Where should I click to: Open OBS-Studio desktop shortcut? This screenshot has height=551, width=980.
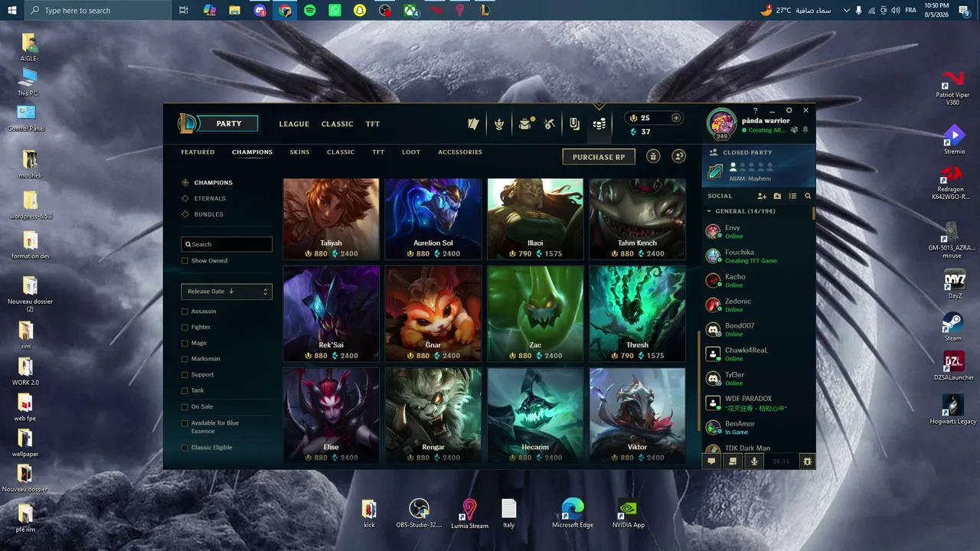[419, 514]
